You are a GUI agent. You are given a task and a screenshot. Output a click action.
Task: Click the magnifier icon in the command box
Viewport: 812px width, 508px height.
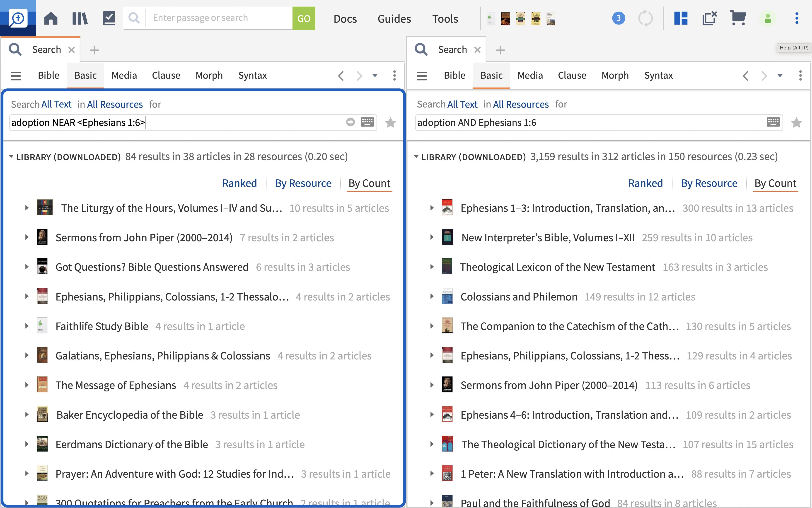tap(134, 18)
